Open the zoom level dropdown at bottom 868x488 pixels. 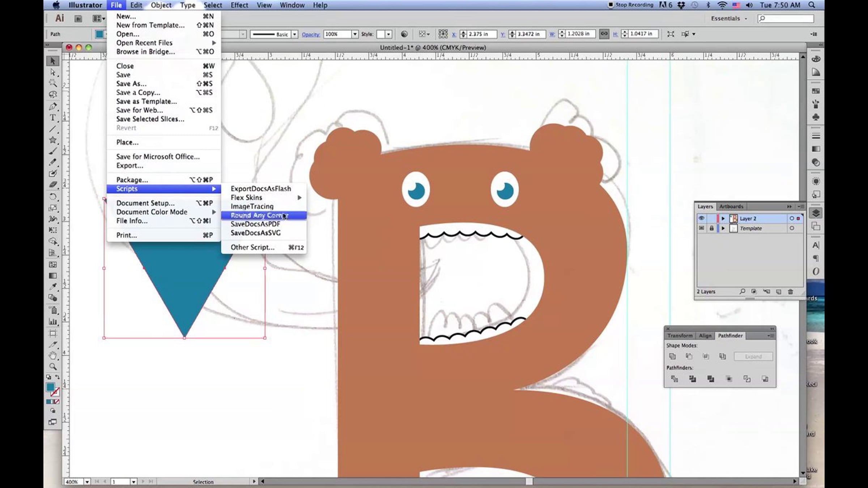tap(87, 482)
